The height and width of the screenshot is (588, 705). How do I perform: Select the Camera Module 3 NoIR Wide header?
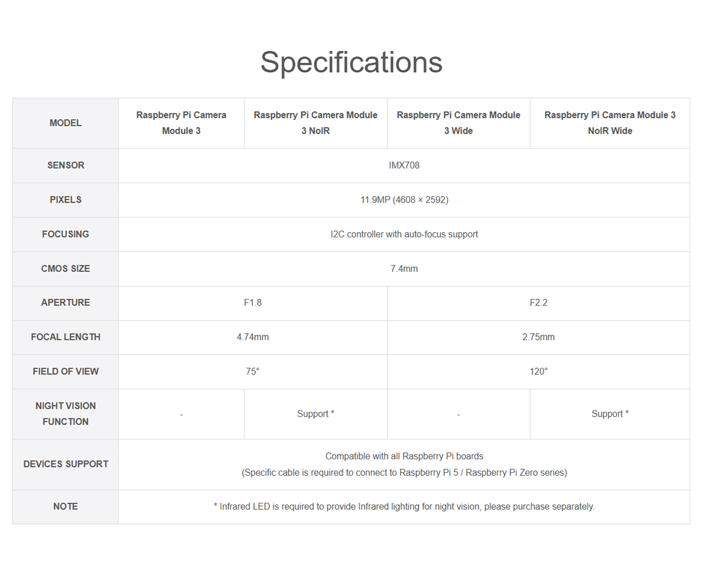pos(610,123)
